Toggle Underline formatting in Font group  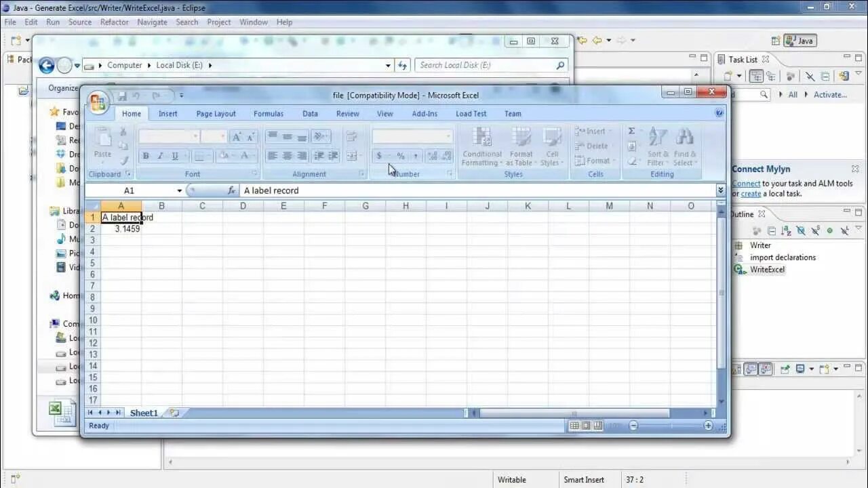pyautogui.click(x=175, y=156)
